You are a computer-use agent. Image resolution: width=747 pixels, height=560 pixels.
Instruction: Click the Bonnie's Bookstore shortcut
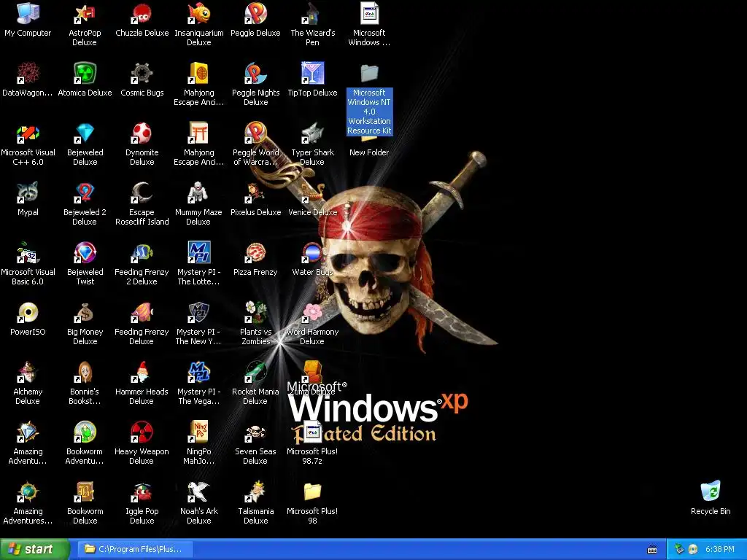pos(85,373)
